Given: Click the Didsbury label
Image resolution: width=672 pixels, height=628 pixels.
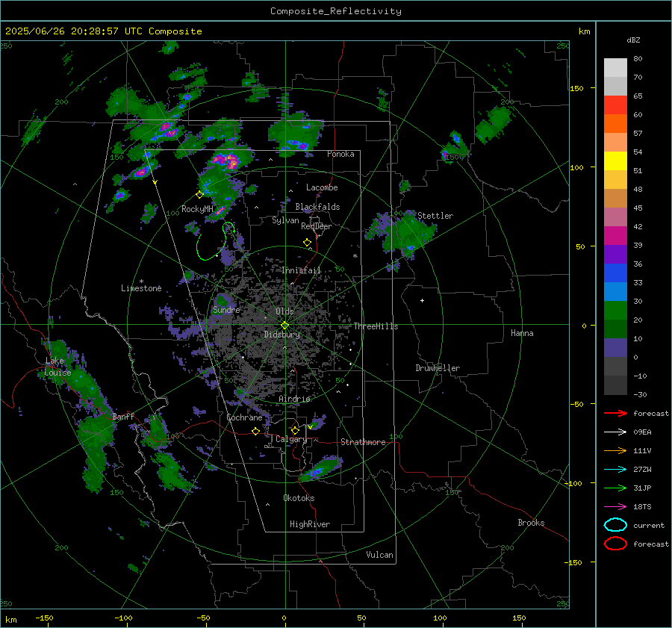Looking at the screenshot, I should pyautogui.click(x=281, y=335).
